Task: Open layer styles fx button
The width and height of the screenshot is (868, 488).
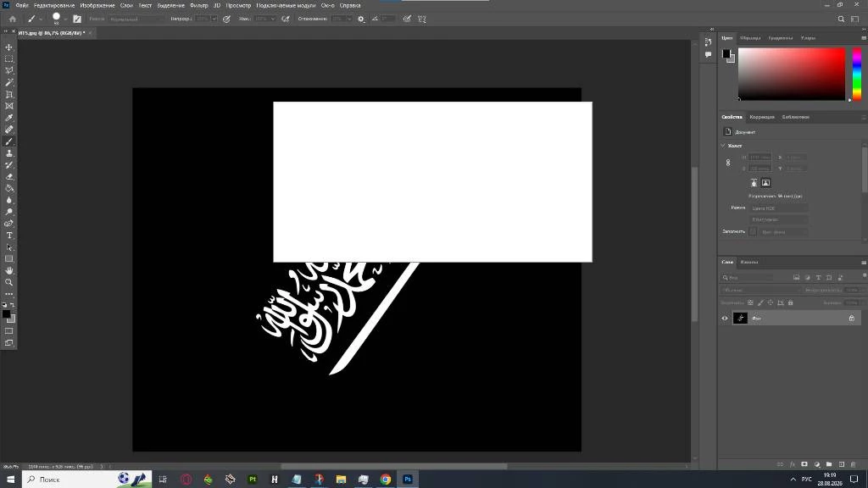Action: (793, 464)
